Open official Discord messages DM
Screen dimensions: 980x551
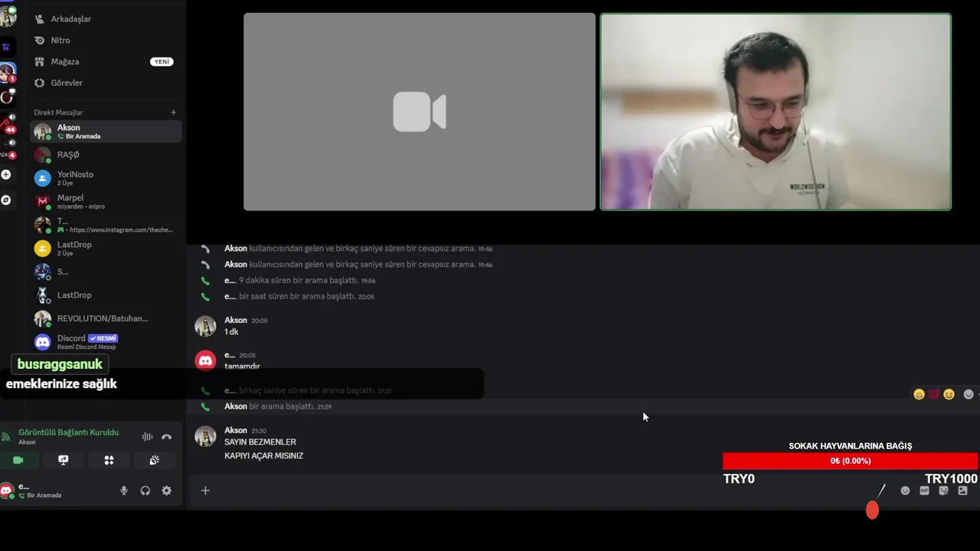tap(106, 342)
